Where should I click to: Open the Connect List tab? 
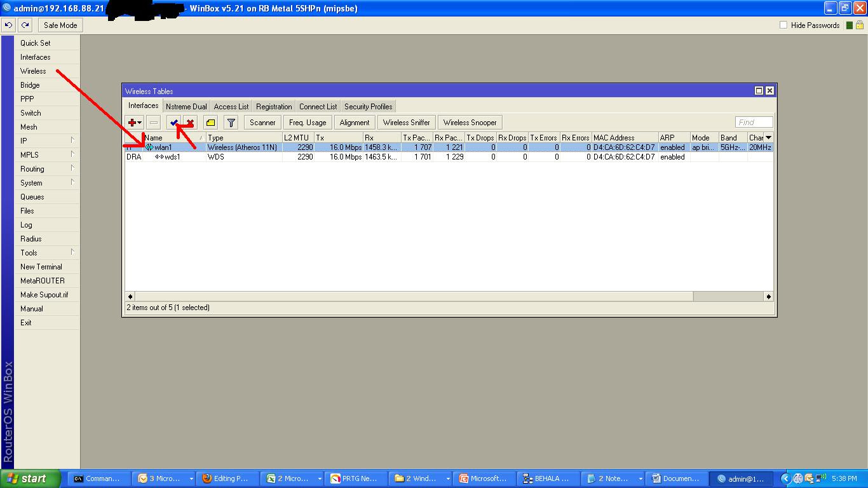tap(318, 107)
